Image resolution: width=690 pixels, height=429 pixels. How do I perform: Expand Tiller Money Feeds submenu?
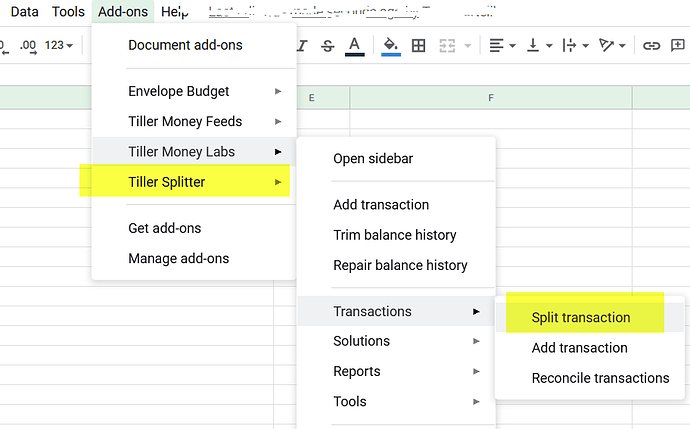(x=194, y=121)
